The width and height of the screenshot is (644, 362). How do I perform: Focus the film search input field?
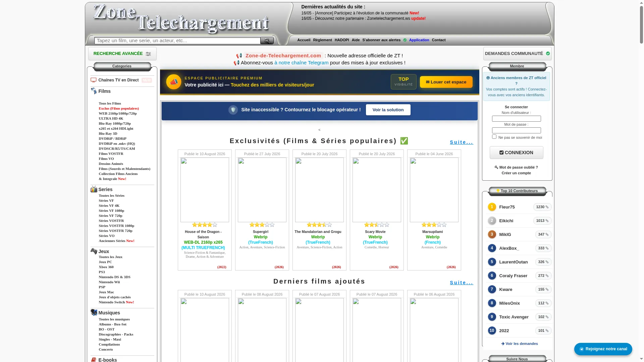coord(177,41)
